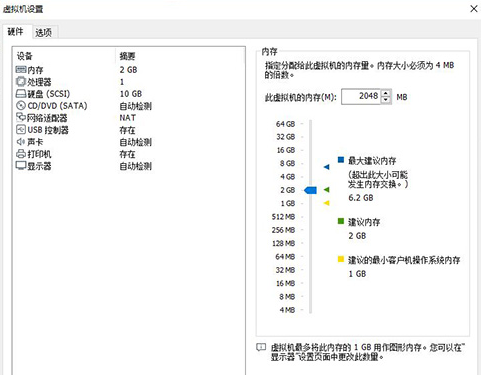Switch to the 硬件 tab

click(x=15, y=32)
